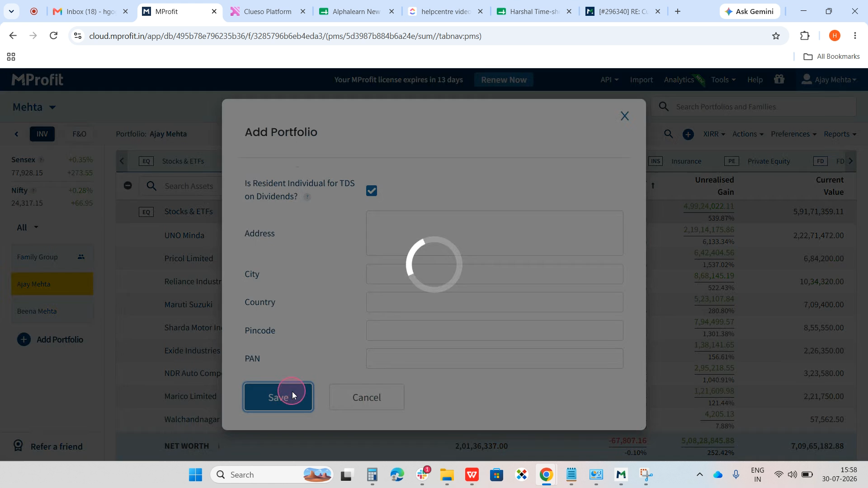The height and width of the screenshot is (488, 868).
Task: Select Beena Mehta portfolio in sidebar
Action: (x=52, y=311)
